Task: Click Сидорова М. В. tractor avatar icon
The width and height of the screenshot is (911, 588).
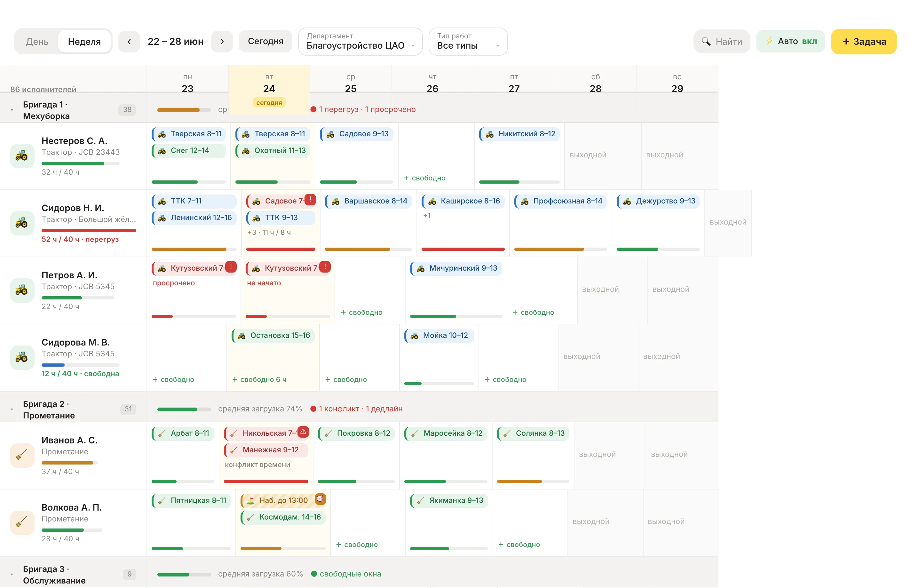Action: (22, 357)
